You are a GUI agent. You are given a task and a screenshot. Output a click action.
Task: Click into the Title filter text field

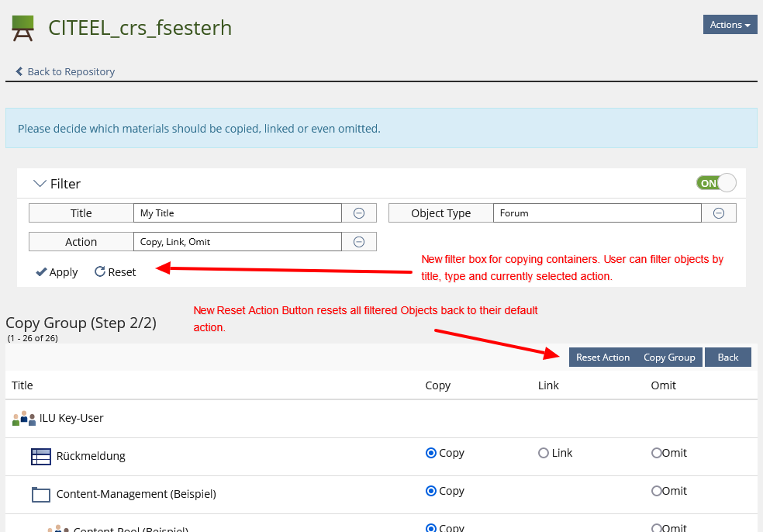coord(236,213)
